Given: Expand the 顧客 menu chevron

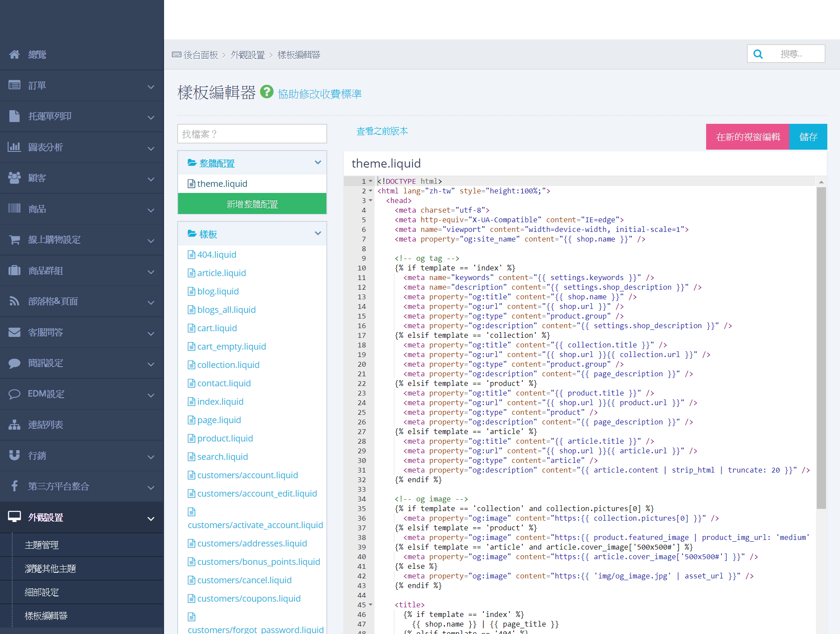Looking at the screenshot, I should coord(151,179).
